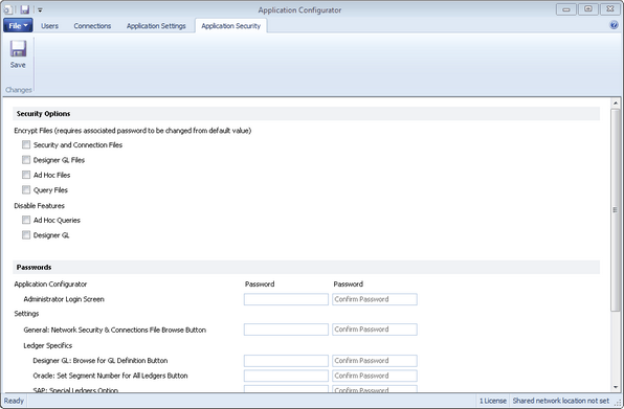The width and height of the screenshot is (624, 409).
Task: Disable the Ad Hoc Queries feature
Action: tap(27, 220)
